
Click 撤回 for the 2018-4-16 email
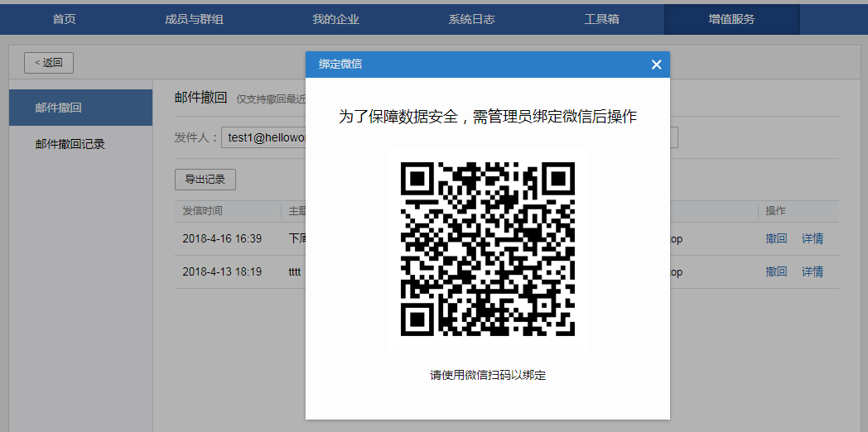[776, 239]
